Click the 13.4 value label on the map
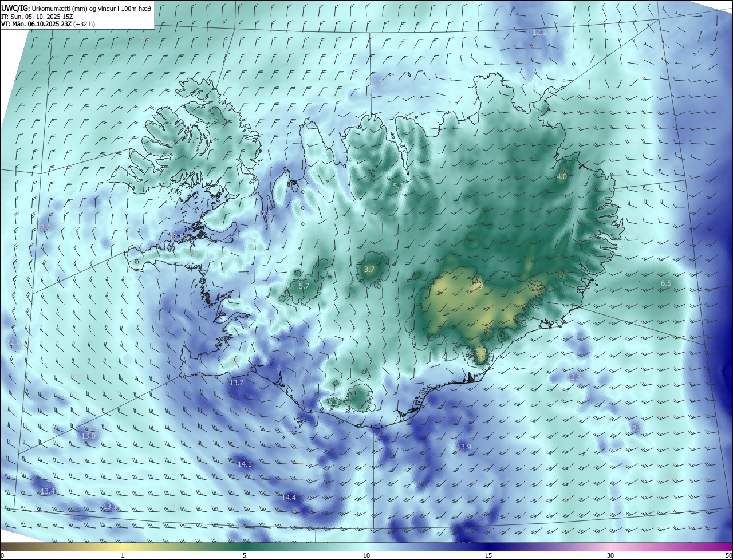The width and height of the screenshot is (733, 560). pos(48,491)
